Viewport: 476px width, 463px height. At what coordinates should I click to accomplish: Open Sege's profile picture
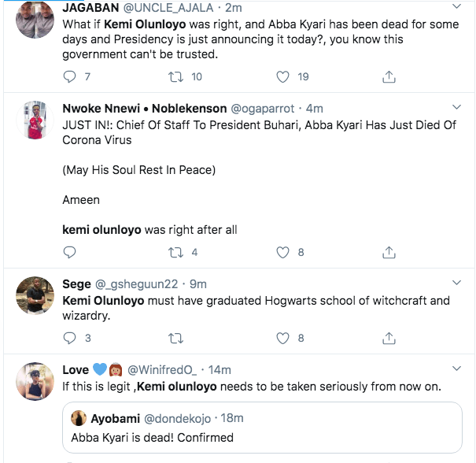pyautogui.click(x=35, y=297)
